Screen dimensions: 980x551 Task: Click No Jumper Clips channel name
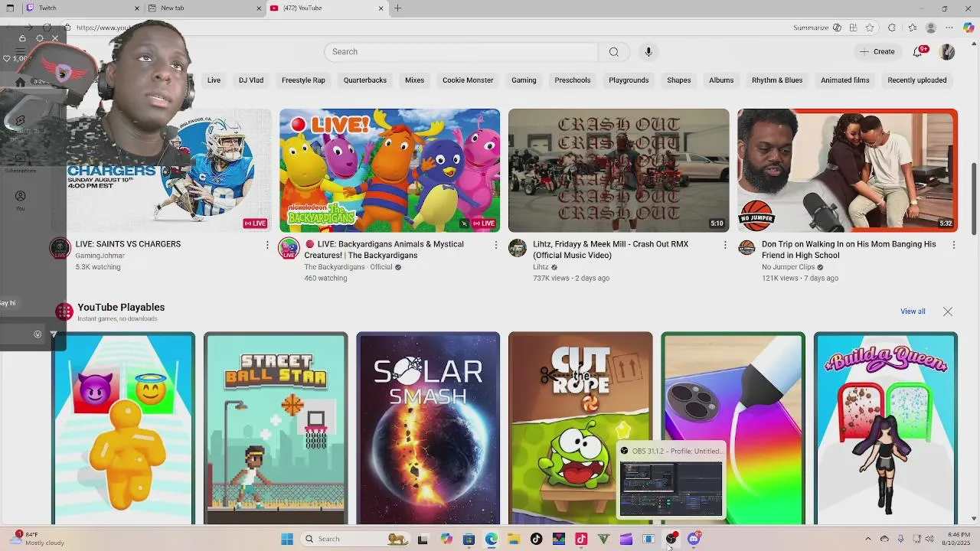(788, 267)
